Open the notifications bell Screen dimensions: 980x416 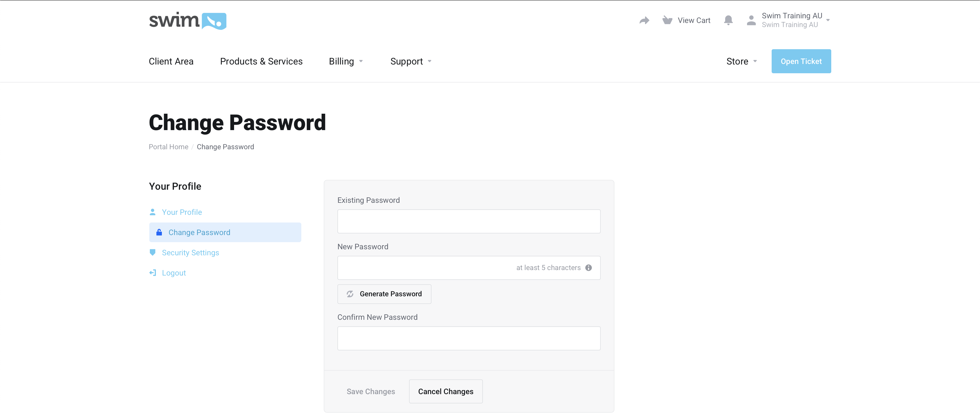click(728, 20)
